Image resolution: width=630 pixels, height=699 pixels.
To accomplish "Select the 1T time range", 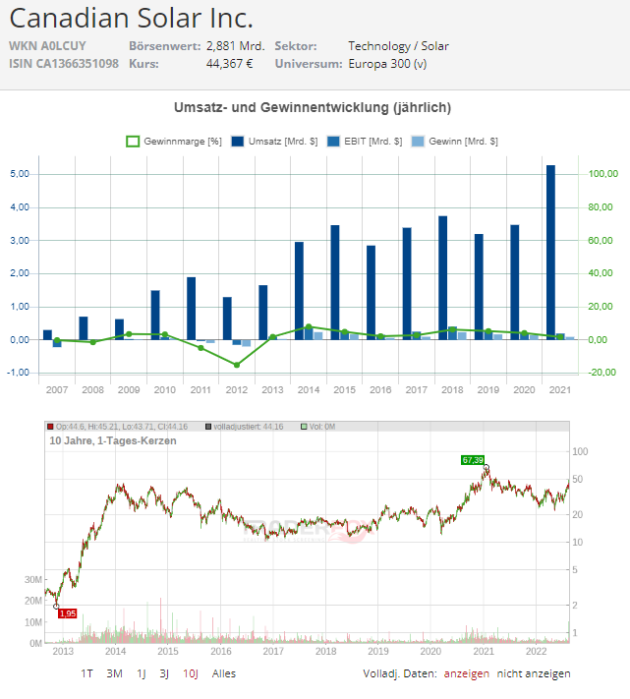I will pos(87,674).
